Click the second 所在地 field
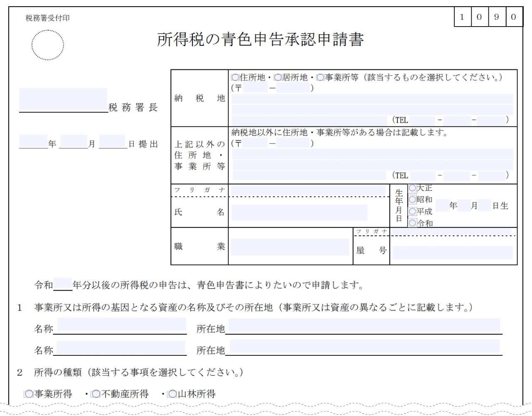The image size is (532, 416). coord(365,346)
